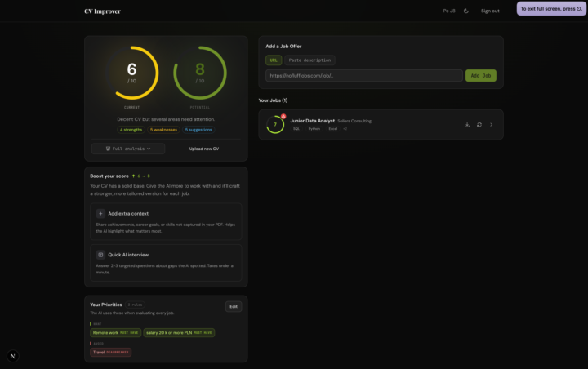Click the refresh icon on the job card

479,125
